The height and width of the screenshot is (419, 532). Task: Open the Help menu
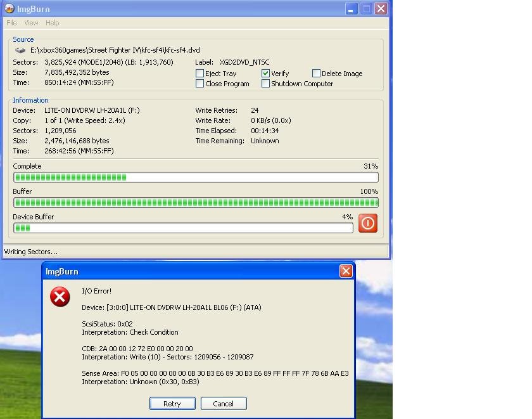(52, 23)
